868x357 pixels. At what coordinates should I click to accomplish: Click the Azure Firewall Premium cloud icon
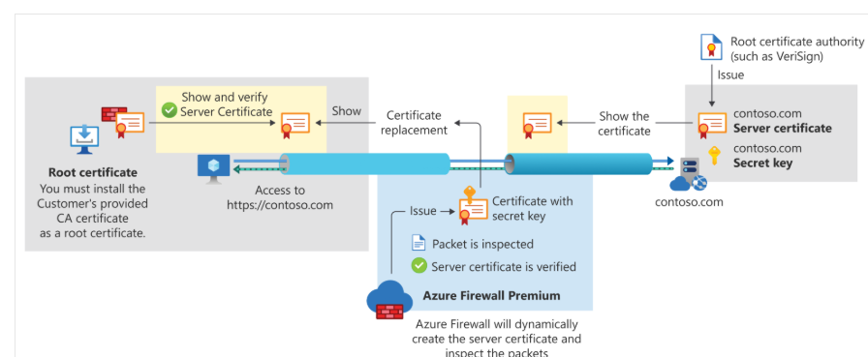click(389, 300)
